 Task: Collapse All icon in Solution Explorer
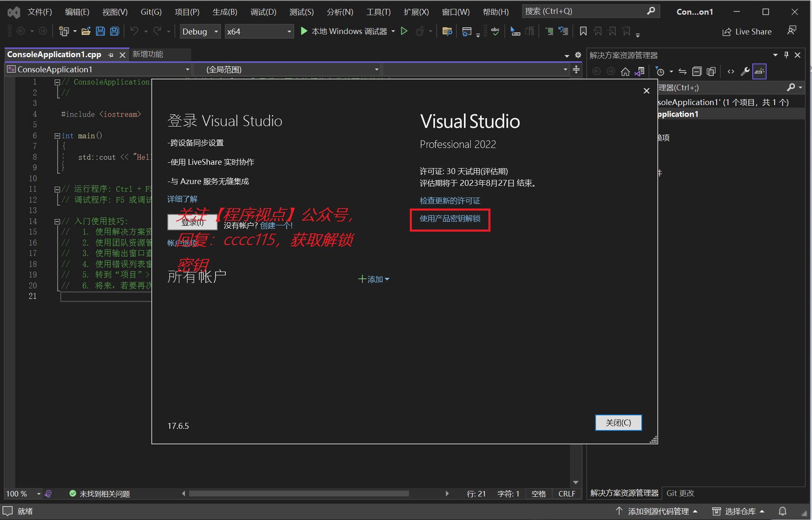(x=697, y=71)
